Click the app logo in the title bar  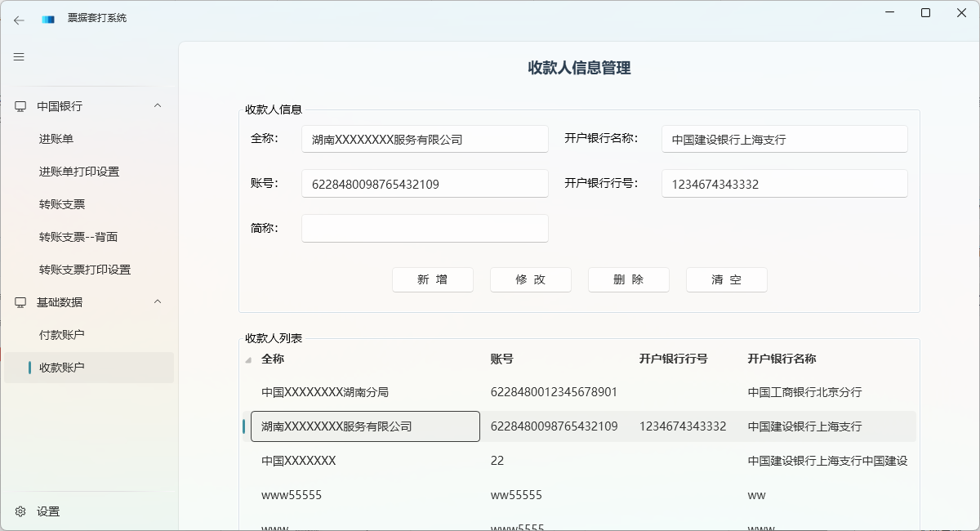point(47,17)
